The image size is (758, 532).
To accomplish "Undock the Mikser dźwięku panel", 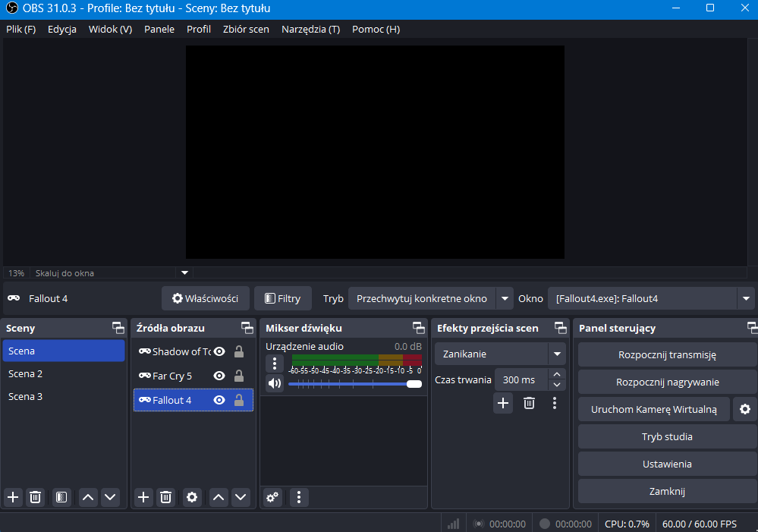I will pos(419,328).
